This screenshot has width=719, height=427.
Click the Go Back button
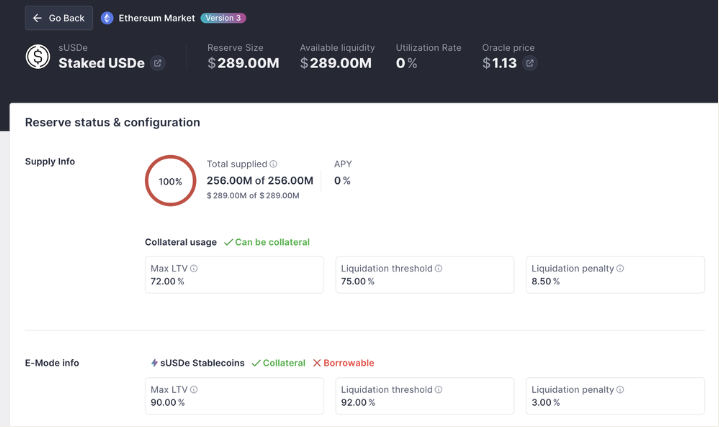(59, 18)
